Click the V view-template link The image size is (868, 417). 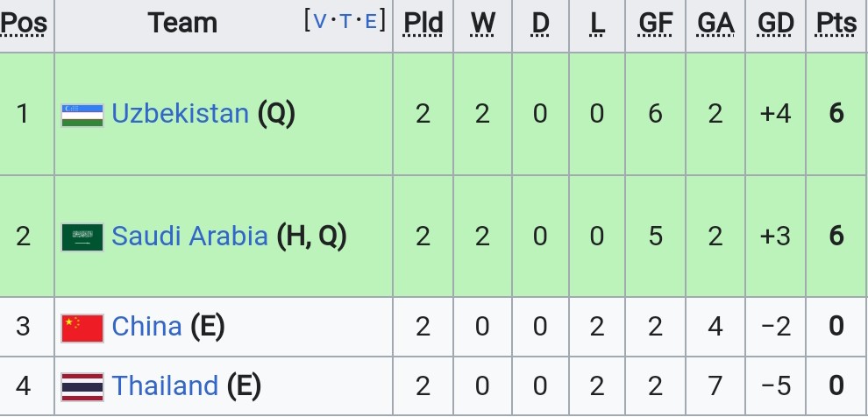click(x=320, y=22)
